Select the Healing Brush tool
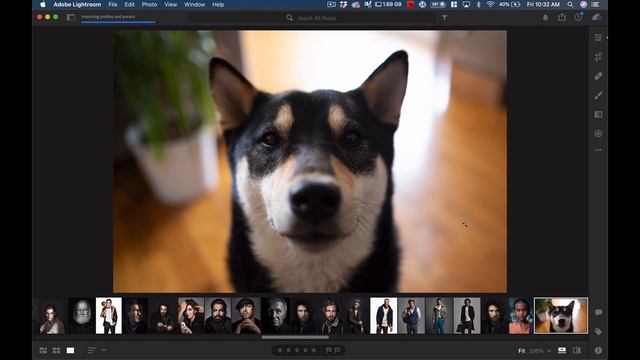This screenshot has width=640, height=360. coord(598,76)
